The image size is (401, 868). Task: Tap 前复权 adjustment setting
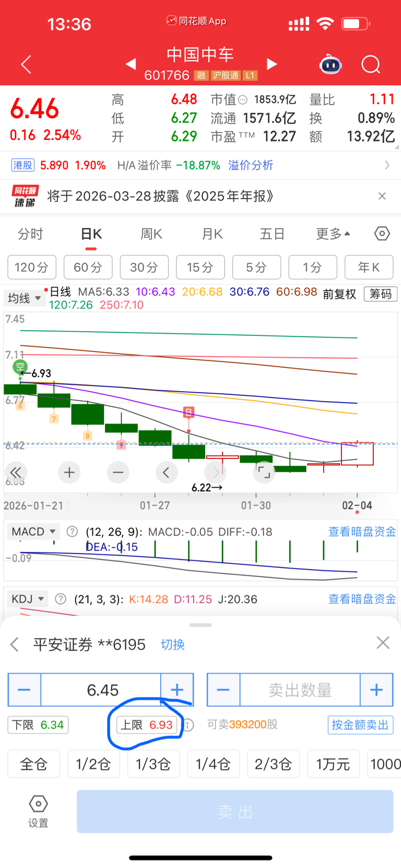(339, 294)
